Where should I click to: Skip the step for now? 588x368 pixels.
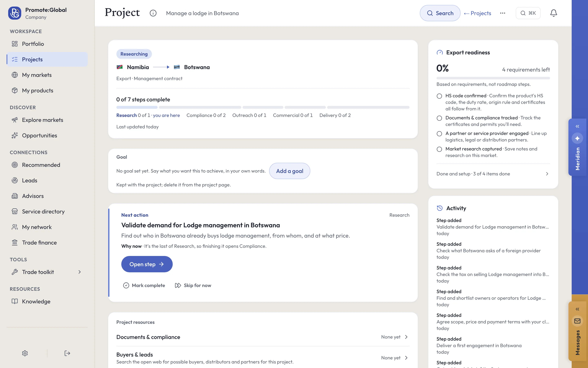tap(193, 285)
